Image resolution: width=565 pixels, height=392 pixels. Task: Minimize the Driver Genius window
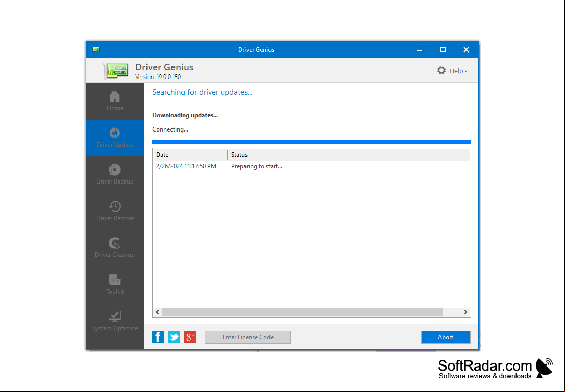click(x=419, y=49)
